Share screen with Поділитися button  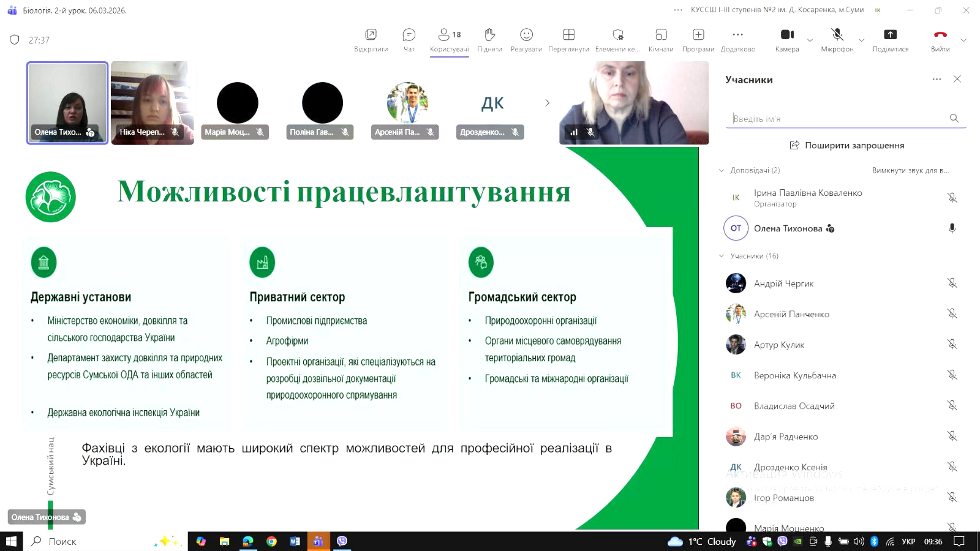click(x=890, y=39)
